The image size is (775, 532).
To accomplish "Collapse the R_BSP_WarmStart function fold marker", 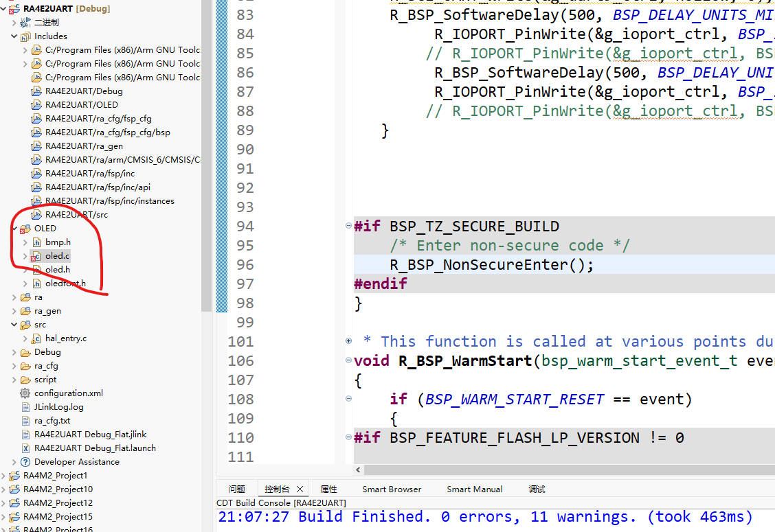I will point(348,360).
